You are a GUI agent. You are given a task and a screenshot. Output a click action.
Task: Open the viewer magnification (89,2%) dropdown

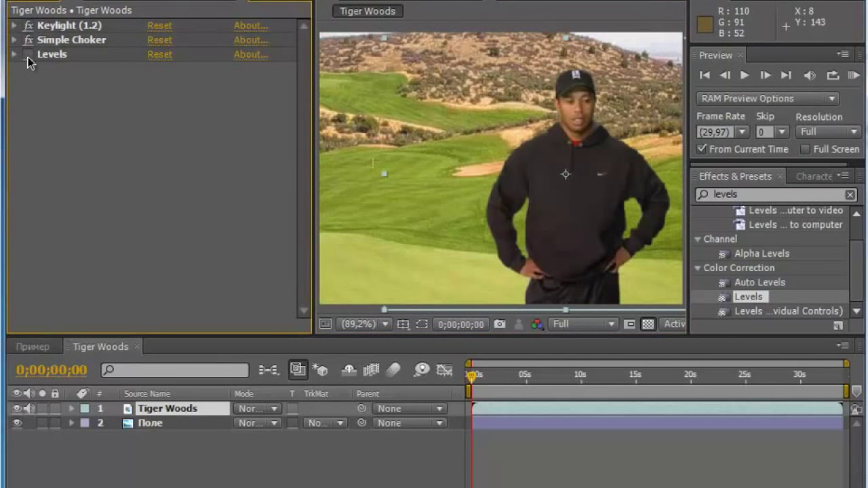(365, 324)
